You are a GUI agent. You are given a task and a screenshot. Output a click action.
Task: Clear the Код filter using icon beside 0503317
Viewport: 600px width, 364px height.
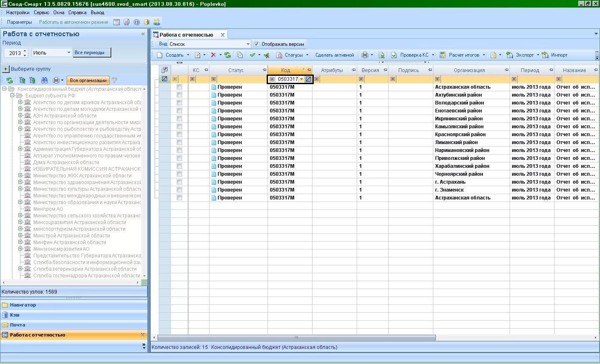308,79
